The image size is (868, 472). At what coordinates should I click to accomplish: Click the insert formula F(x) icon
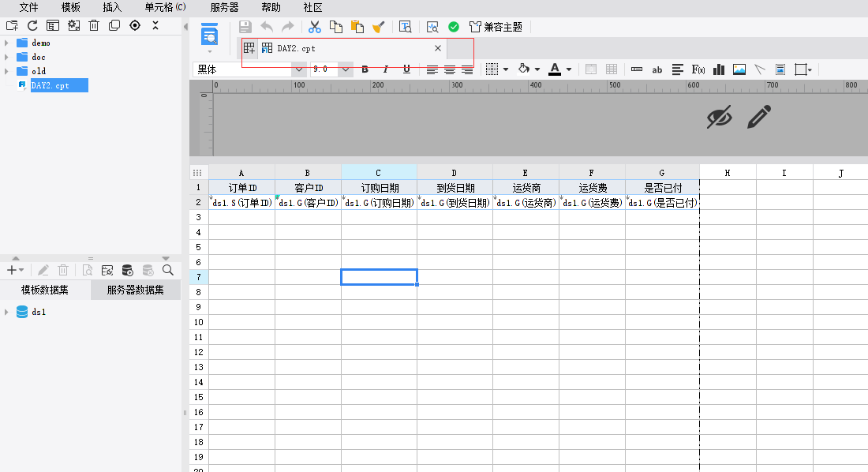coord(698,69)
